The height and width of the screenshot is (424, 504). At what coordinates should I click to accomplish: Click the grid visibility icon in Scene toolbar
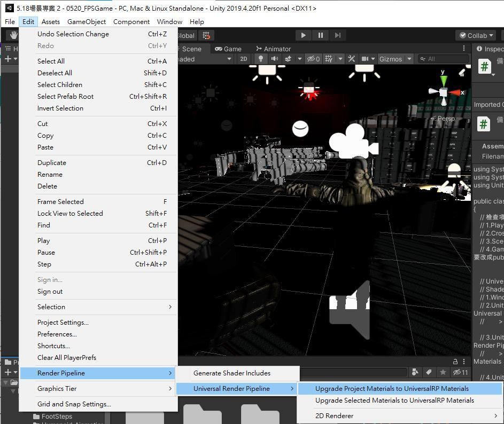(328, 59)
